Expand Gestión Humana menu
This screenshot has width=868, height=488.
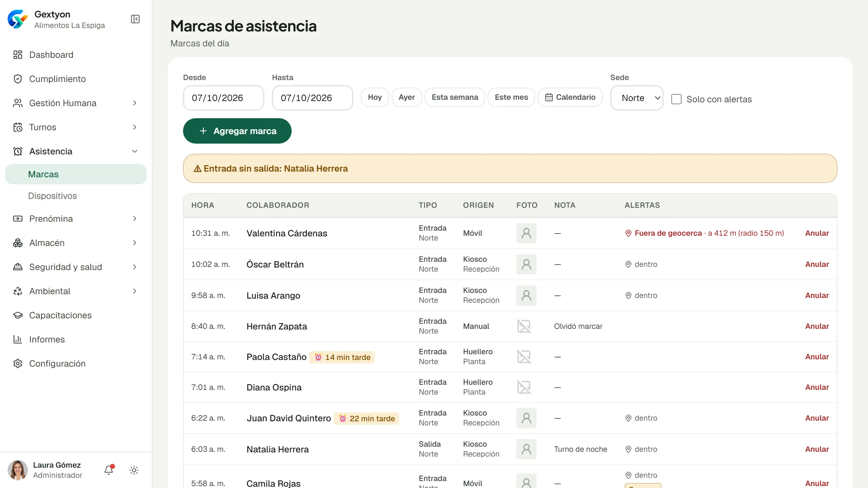pos(76,103)
